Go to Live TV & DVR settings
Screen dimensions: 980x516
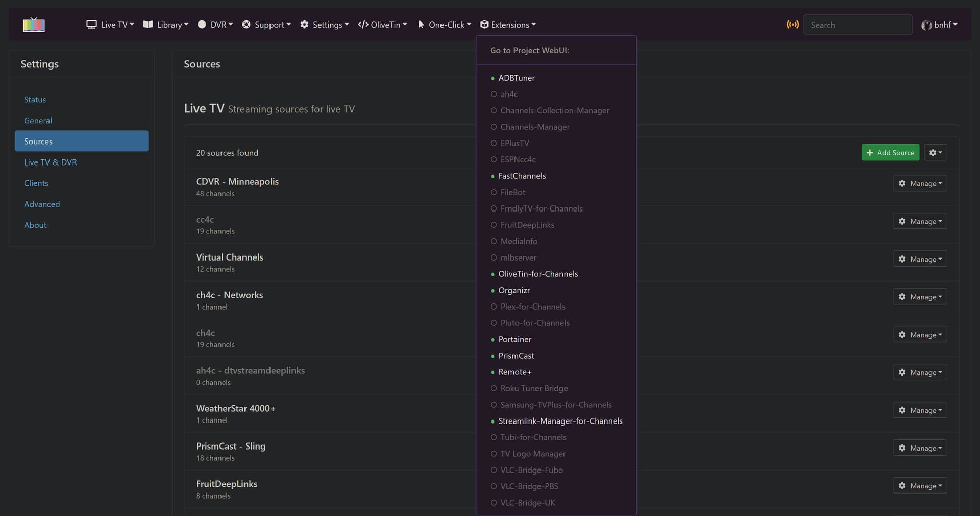click(x=51, y=162)
